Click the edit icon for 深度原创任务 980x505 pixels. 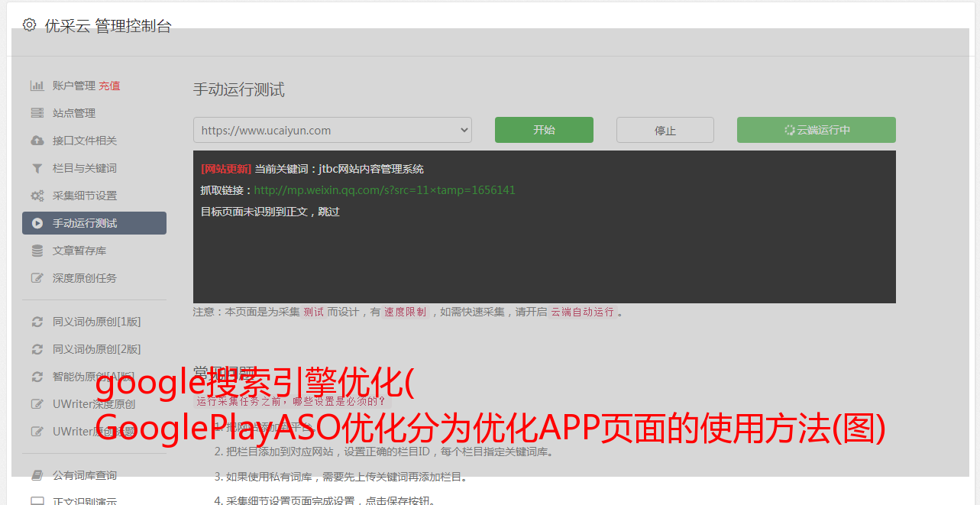(x=37, y=278)
